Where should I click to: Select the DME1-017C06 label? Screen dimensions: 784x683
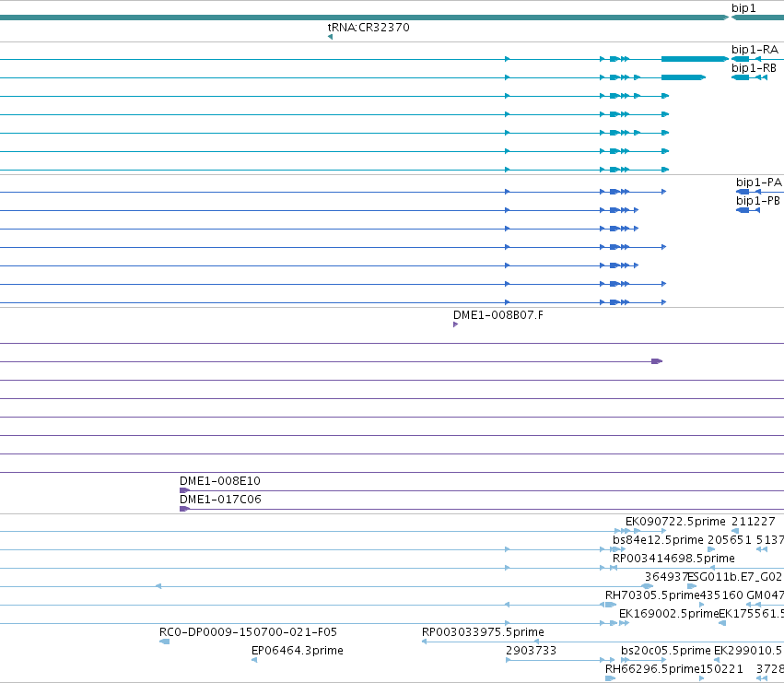click(220, 500)
